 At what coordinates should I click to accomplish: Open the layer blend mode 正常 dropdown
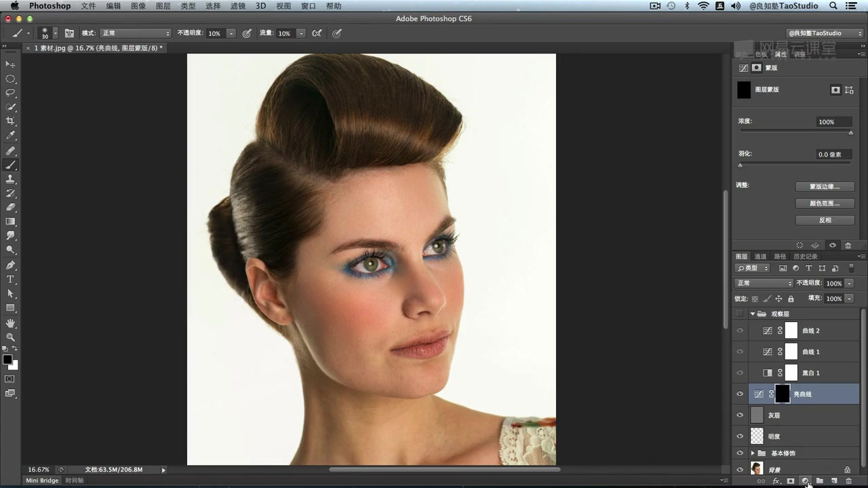[x=764, y=283]
